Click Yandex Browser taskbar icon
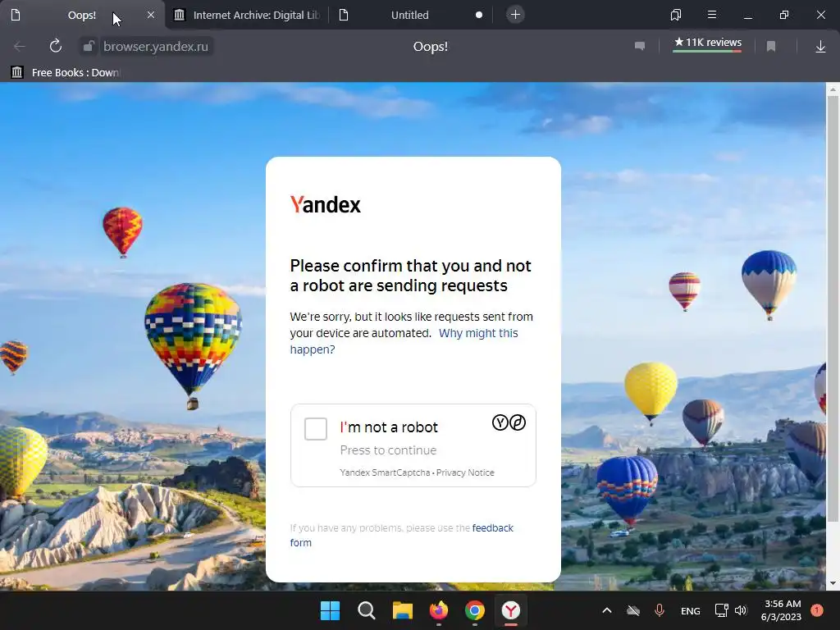The width and height of the screenshot is (840, 630). pyautogui.click(x=511, y=610)
